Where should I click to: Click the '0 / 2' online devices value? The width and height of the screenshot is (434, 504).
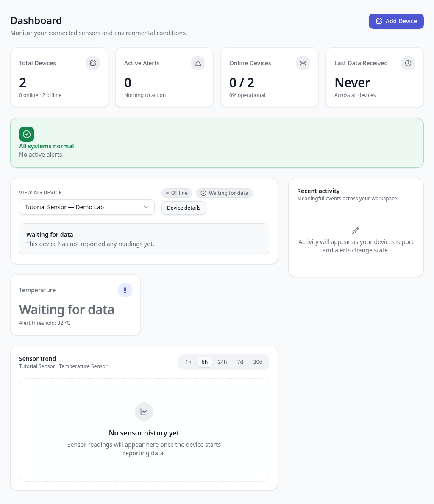pyautogui.click(x=242, y=83)
